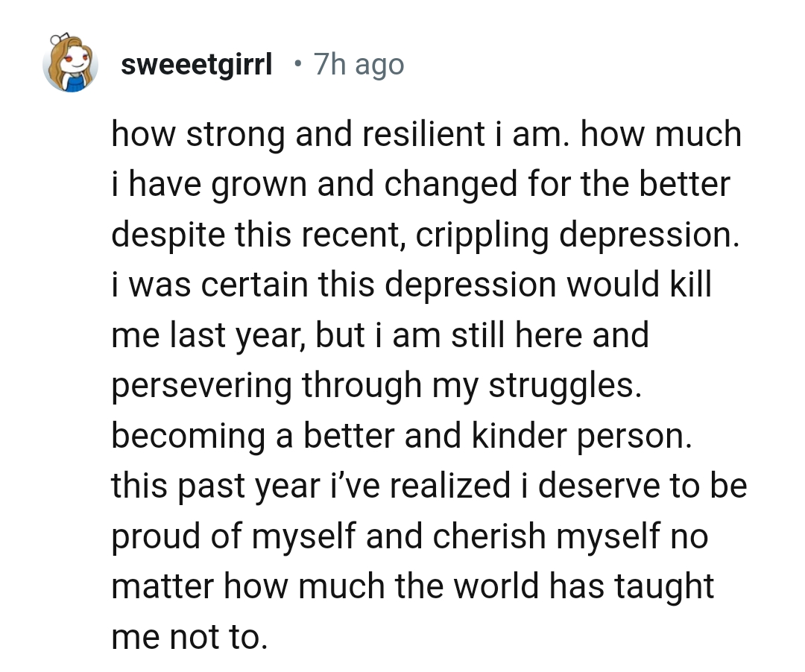This screenshot has height=672, width=805.
Task: Open the sweeetgirrl user profile link
Action: (x=196, y=65)
